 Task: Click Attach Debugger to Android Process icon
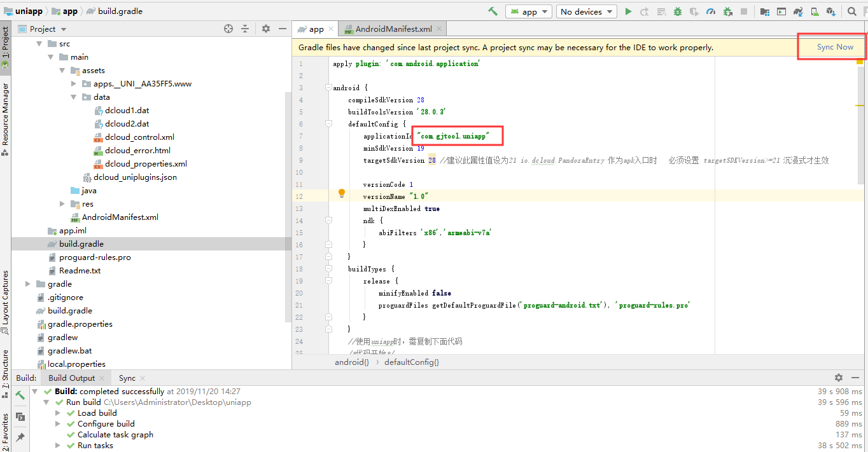tap(727, 11)
